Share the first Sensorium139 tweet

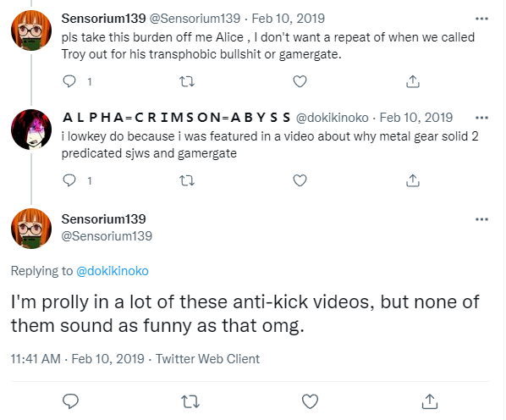point(413,81)
